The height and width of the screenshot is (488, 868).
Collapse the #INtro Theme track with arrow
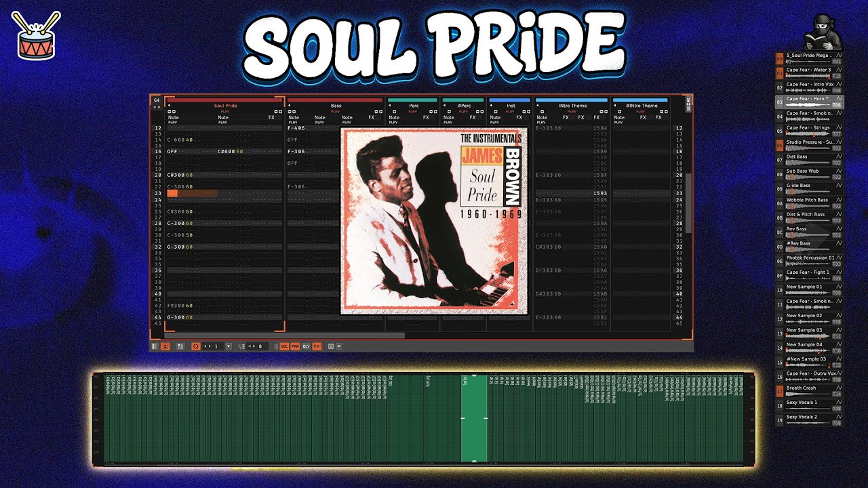[x=615, y=106]
